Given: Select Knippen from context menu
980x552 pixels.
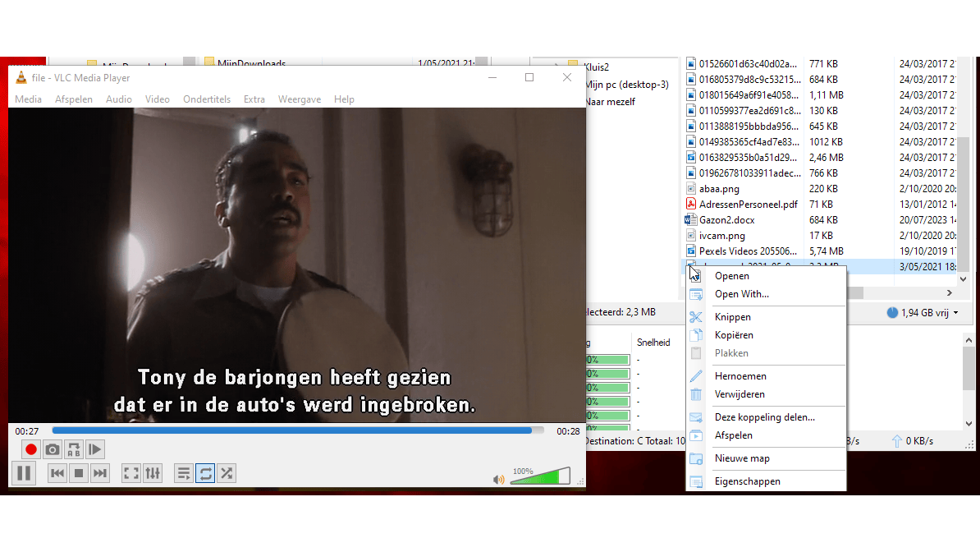Looking at the screenshot, I should tap(767, 317).
